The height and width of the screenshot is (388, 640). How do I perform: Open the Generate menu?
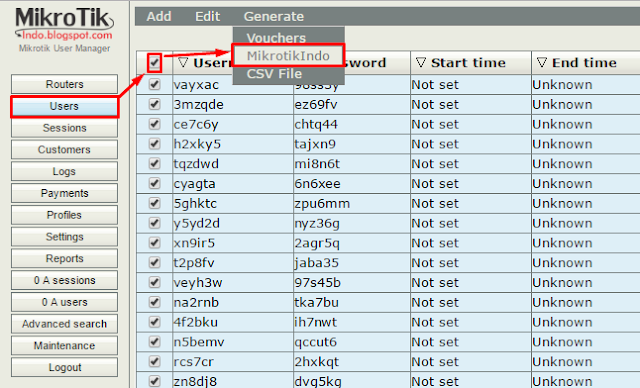coord(273,16)
